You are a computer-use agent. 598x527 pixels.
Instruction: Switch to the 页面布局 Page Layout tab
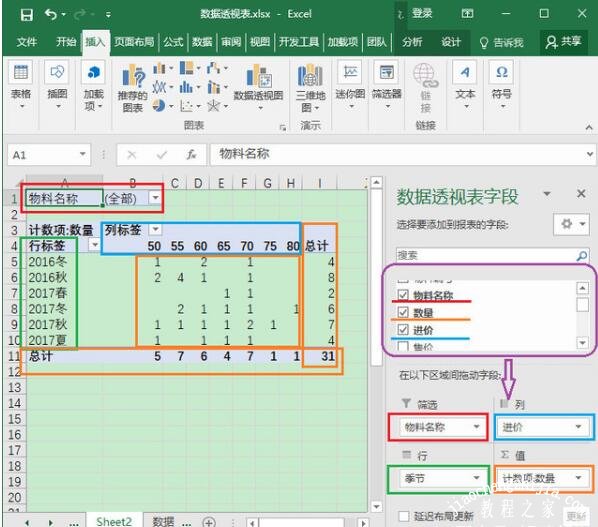coord(134,42)
